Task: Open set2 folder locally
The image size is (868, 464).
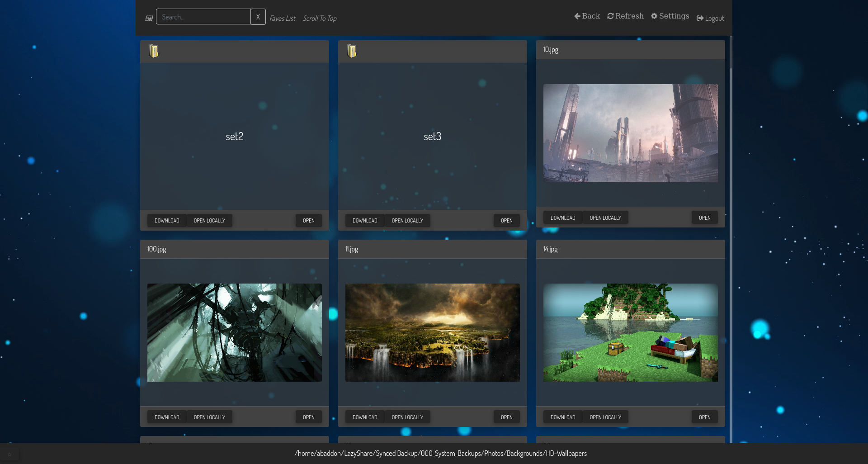Action: click(x=209, y=221)
